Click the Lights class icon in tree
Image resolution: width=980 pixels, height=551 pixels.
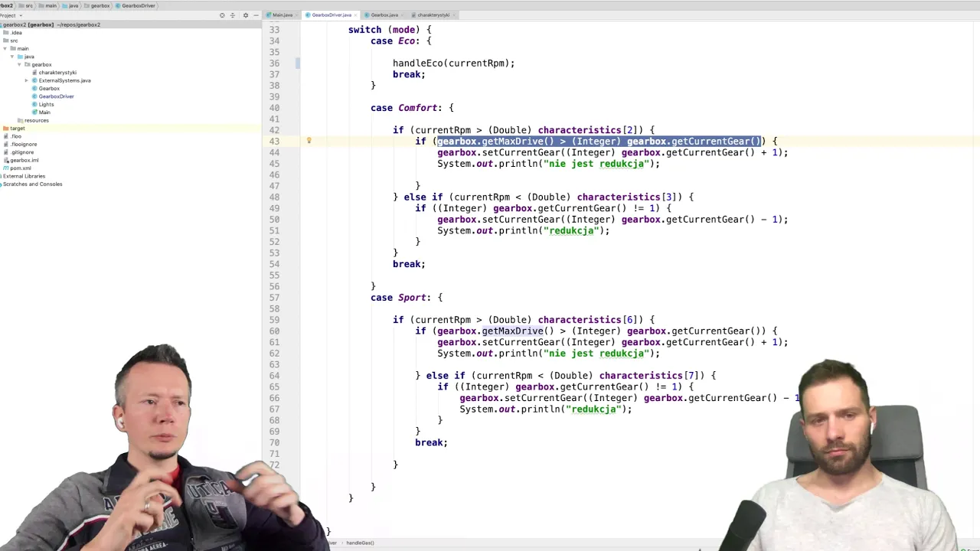(34, 104)
